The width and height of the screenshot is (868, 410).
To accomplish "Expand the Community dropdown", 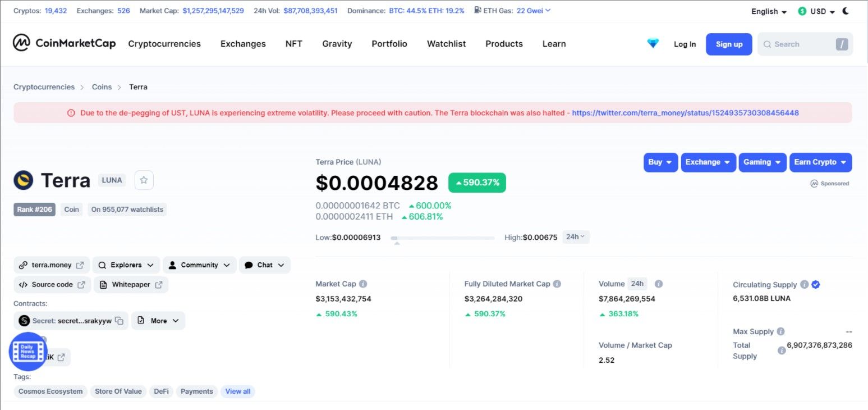I will pos(199,265).
